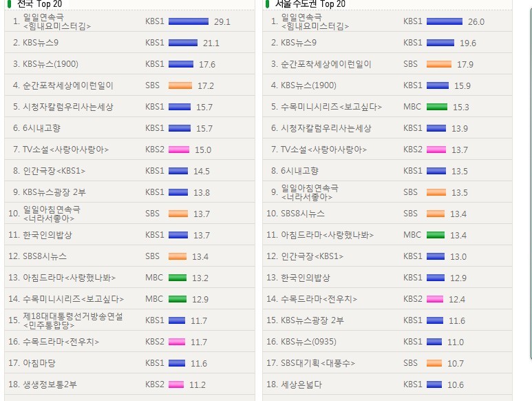Select the 'SBS대기획<대풍수>' program
The image size is (532, 401).
tap(318, 363)
